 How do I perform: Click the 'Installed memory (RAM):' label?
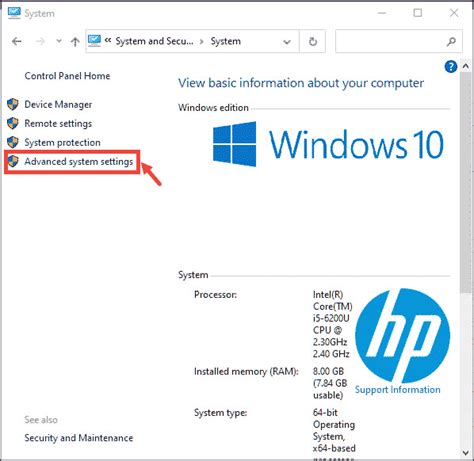246,372
